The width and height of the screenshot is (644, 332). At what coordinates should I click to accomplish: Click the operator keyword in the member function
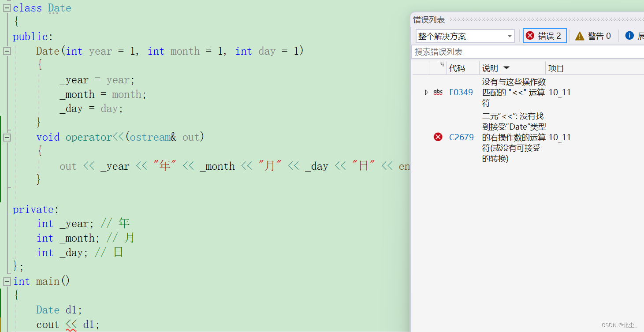tap(89, 137)
